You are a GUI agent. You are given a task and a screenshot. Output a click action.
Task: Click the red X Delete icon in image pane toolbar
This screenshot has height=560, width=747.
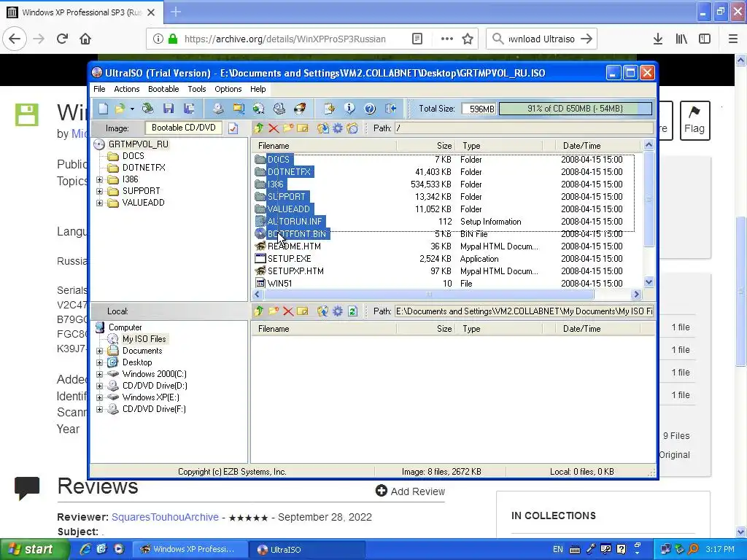click(274, 128)
